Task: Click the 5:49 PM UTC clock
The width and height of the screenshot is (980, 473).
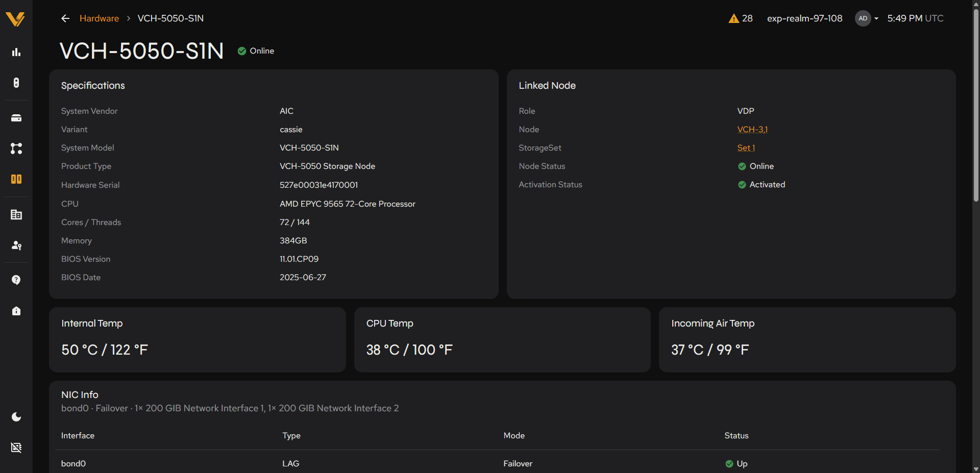Action: [x=915, y=18]
